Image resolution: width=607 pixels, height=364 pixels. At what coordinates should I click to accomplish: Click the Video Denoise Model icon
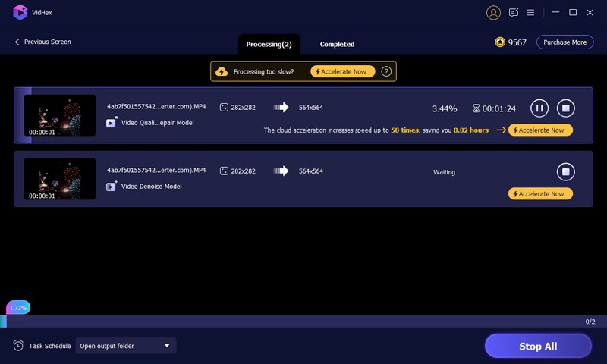(112, 186)
